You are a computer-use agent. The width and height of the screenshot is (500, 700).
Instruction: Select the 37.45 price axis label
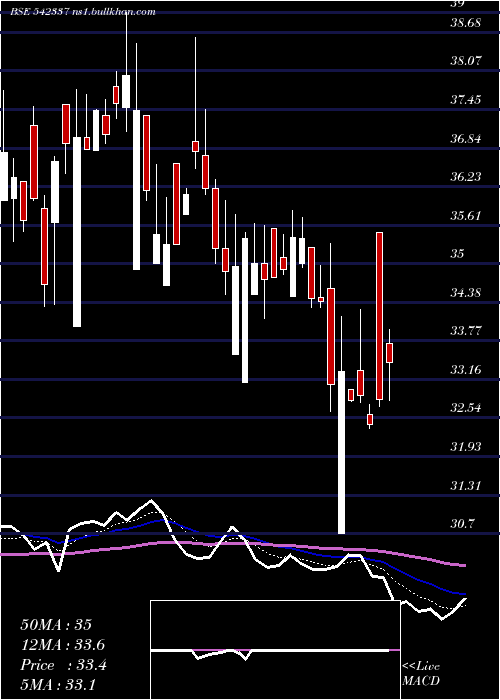(x=466, y=100)
